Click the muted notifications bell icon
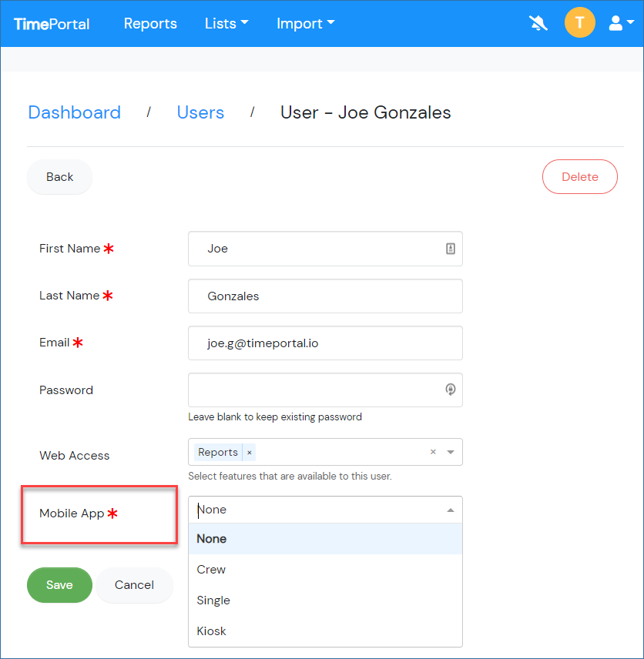 538,23
